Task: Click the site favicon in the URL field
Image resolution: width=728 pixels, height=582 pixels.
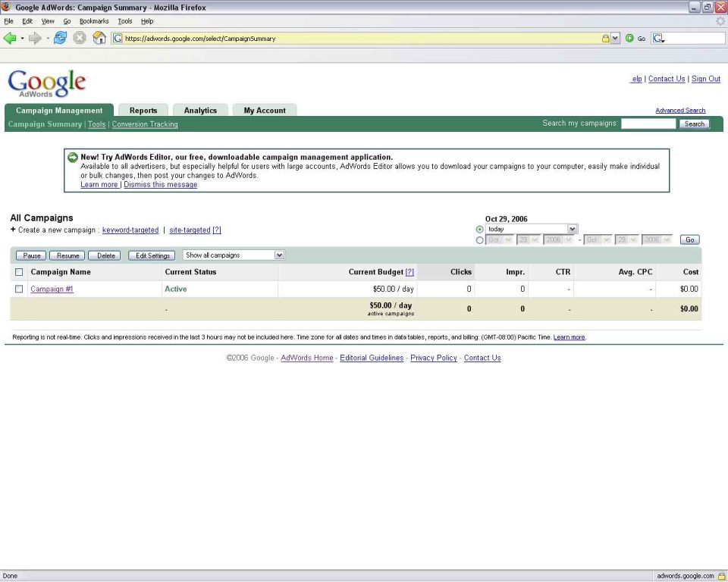Action: (118, 38)
